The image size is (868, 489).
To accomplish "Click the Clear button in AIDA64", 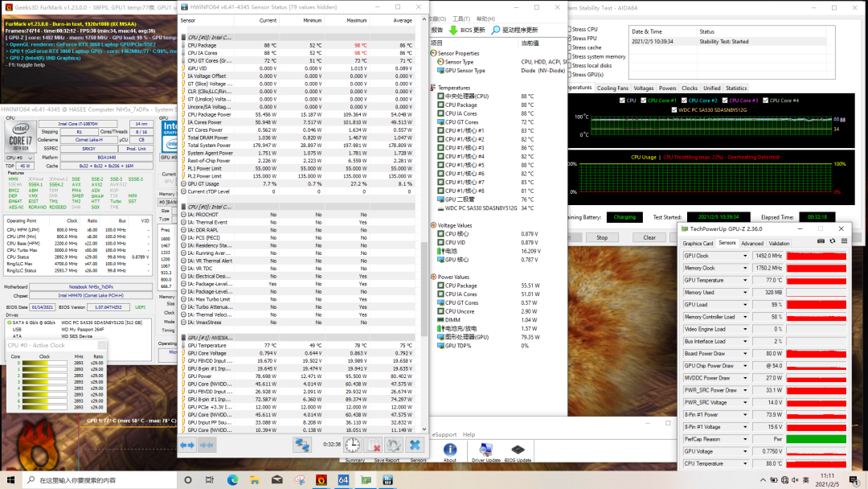I will click(649, 237).
